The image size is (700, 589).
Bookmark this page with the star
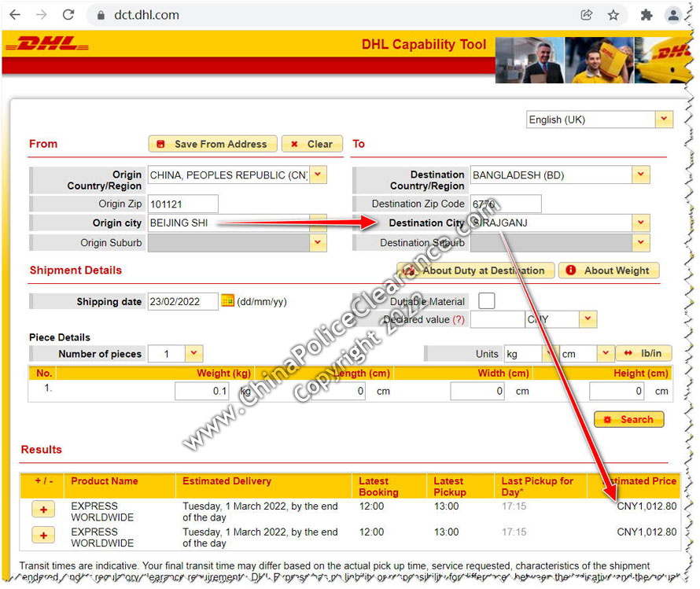613,15
